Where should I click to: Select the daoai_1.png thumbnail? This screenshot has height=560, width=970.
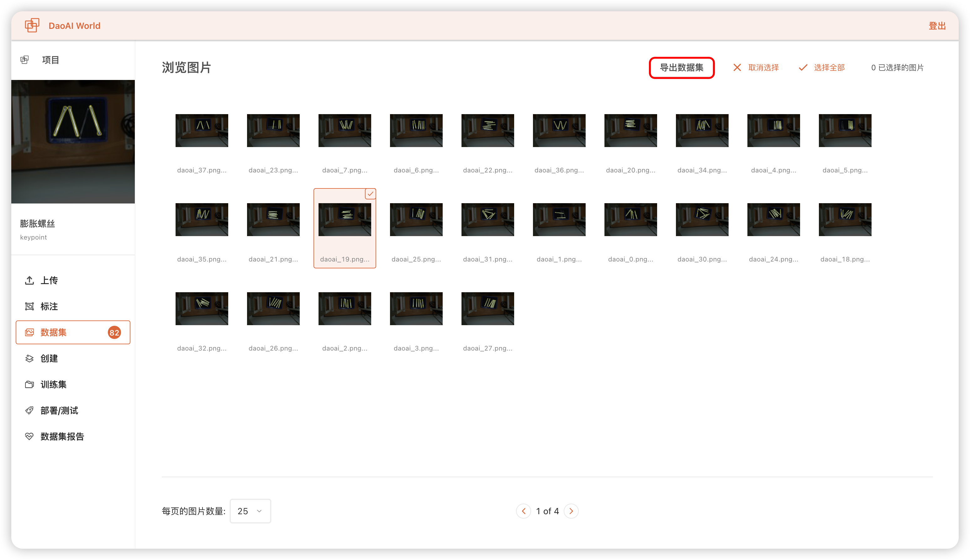[x=559, y=219]
